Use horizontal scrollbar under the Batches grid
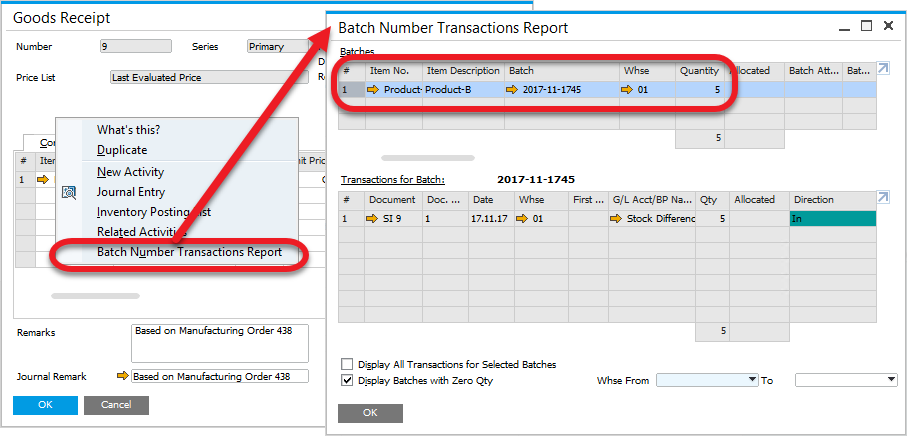The width and height of the screenshot is (907, 436). (427, 157)
